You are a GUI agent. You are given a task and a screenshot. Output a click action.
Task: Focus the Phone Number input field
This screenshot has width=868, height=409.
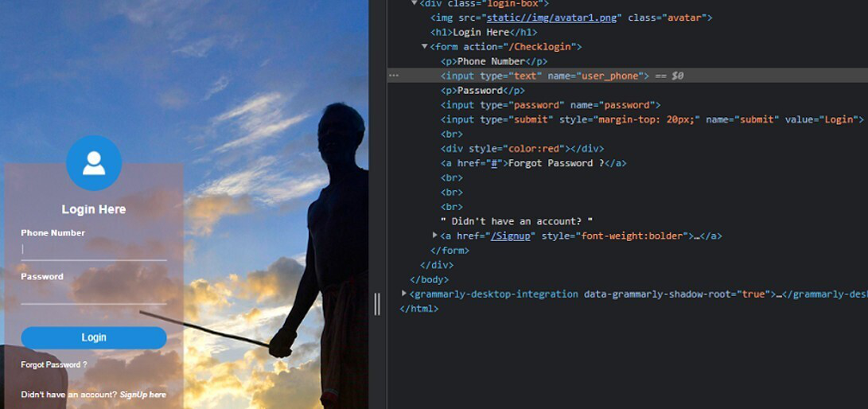pos(94,250)
